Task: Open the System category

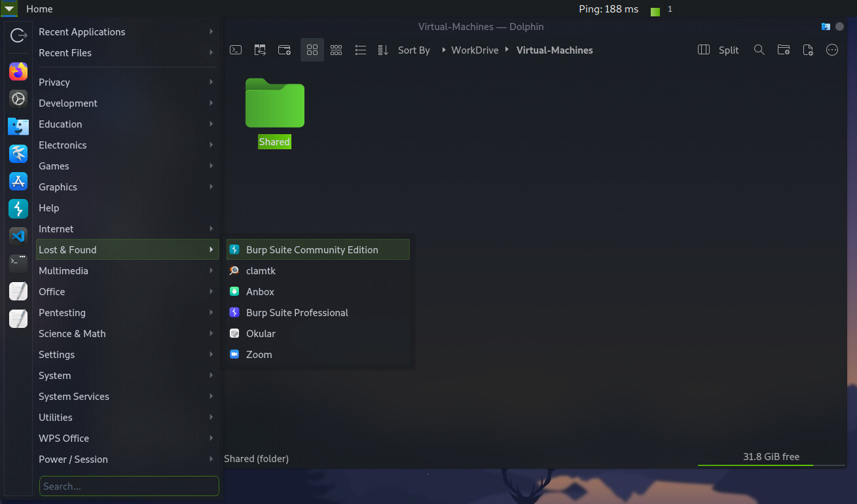Action: [x=127, y=375]
